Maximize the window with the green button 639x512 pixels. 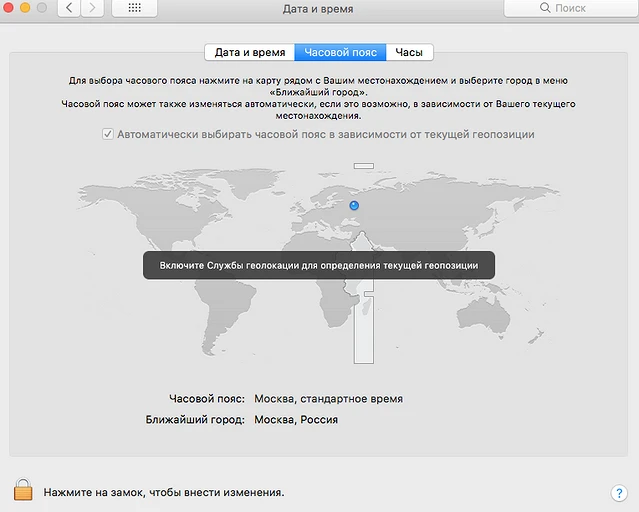coord(44,7)
